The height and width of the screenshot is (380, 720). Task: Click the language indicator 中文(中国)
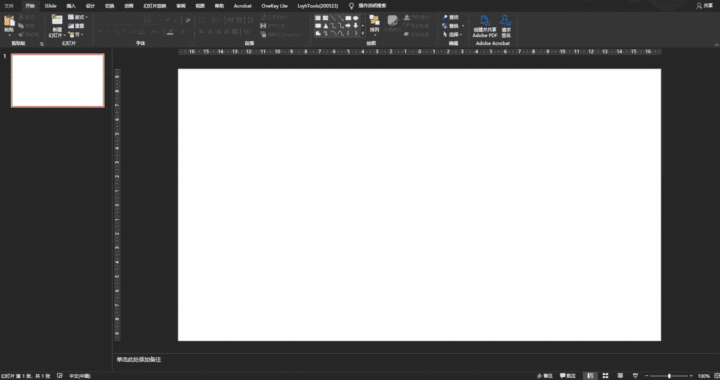point(80,376)
